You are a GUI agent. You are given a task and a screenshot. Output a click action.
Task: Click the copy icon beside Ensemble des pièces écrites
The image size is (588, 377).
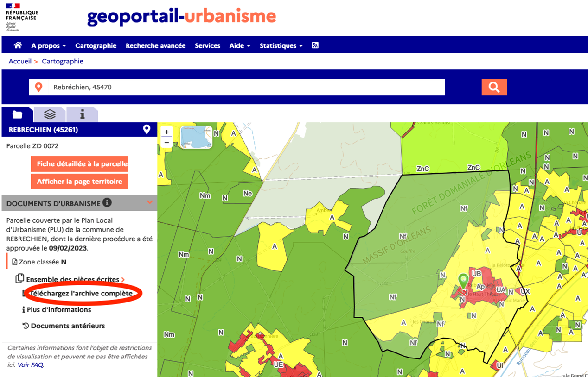click(19, 279)
